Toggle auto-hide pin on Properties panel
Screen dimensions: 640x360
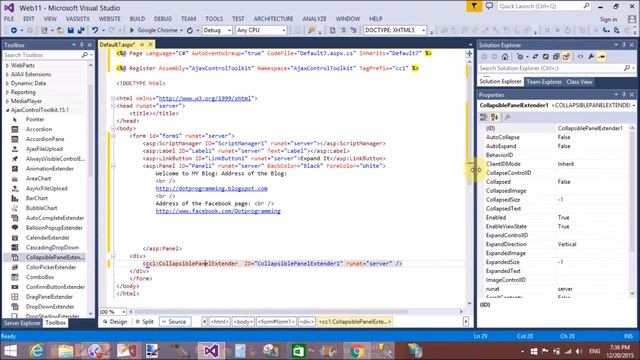point(624,95)
